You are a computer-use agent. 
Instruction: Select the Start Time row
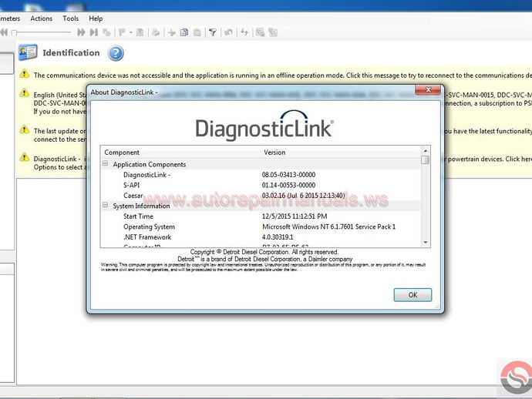(x=261, y=216)
